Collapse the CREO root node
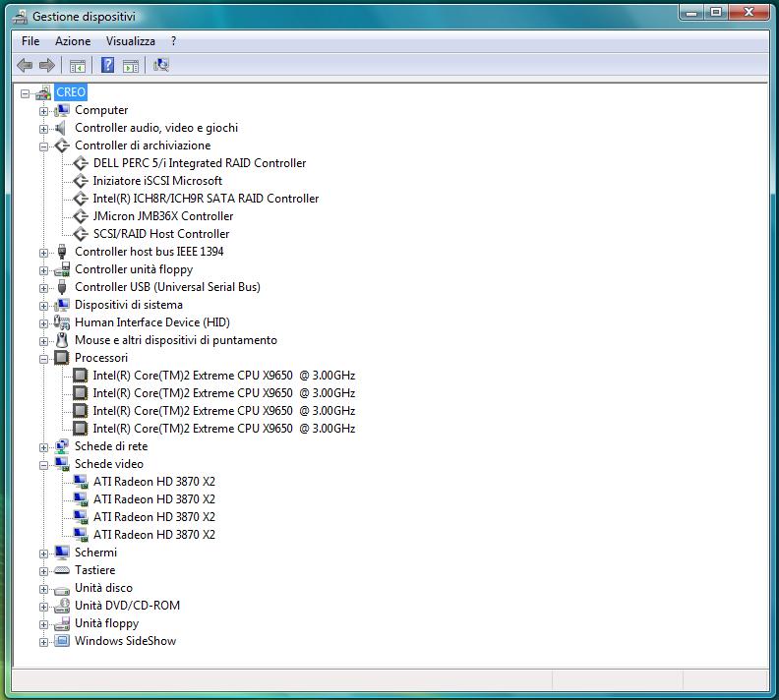 [x=26, y=93]
